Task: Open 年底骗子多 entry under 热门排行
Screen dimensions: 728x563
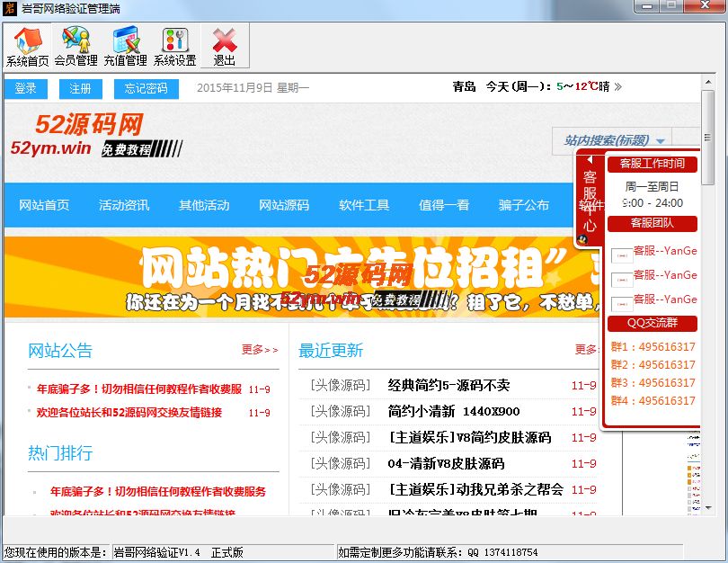Action: (x=158, y=491)
